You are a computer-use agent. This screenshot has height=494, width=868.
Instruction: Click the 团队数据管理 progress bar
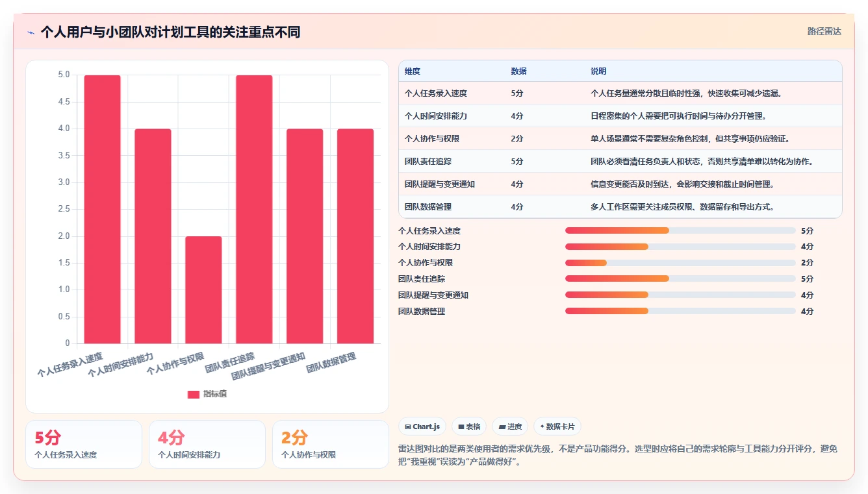tap(680, 311)
